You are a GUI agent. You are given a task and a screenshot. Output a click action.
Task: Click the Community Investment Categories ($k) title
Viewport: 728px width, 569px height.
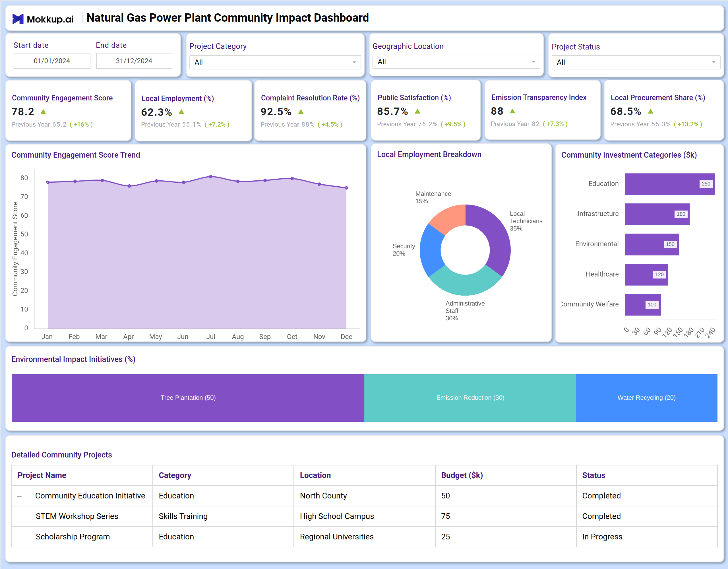pos(629,155)
